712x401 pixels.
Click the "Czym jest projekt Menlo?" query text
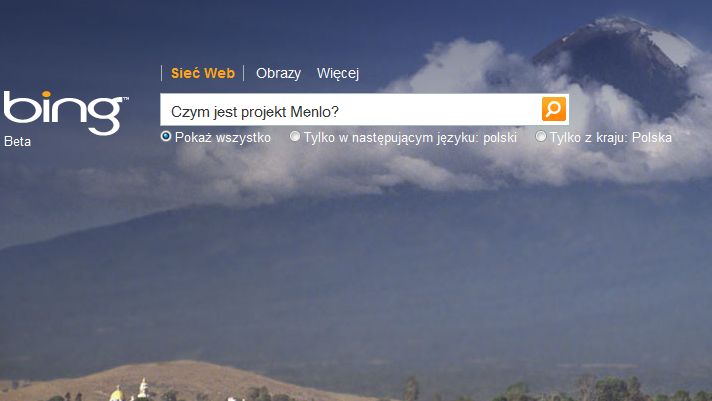[x=255, y=112]
